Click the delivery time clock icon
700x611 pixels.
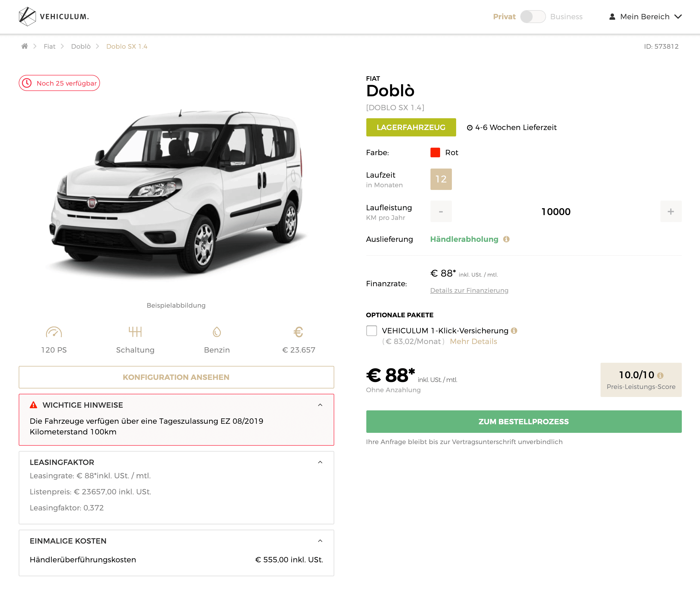(469, 128)
